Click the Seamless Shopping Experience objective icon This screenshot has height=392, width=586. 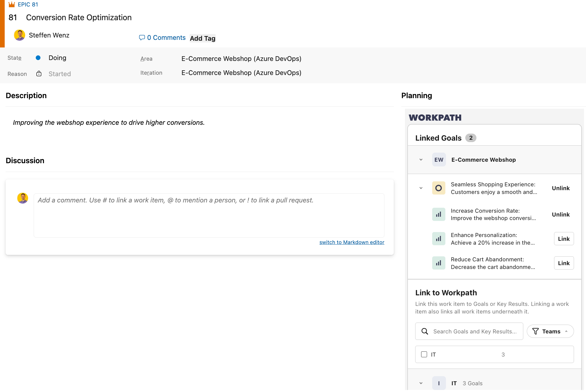pos(439,188)
